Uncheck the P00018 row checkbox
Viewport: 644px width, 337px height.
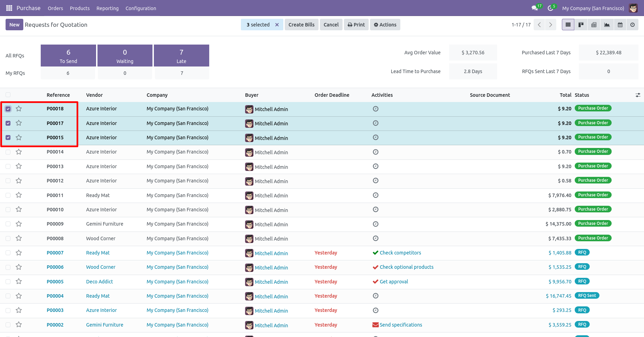pos(8,109)
